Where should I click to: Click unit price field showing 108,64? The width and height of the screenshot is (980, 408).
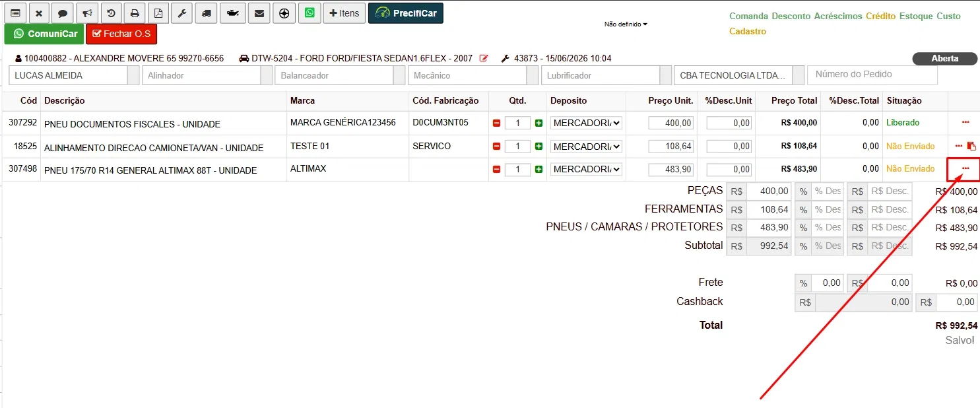pos(671,146)
